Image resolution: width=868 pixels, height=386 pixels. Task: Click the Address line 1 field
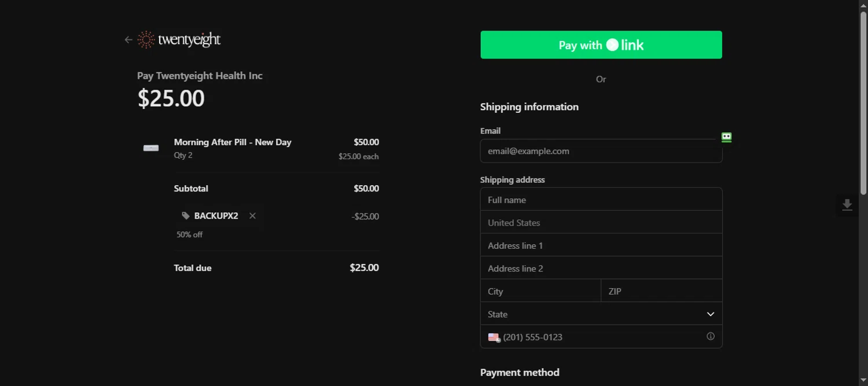601,245
